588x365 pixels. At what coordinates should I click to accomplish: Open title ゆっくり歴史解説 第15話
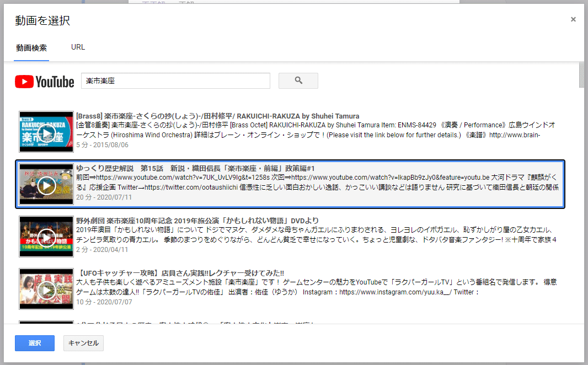(195, 169)
